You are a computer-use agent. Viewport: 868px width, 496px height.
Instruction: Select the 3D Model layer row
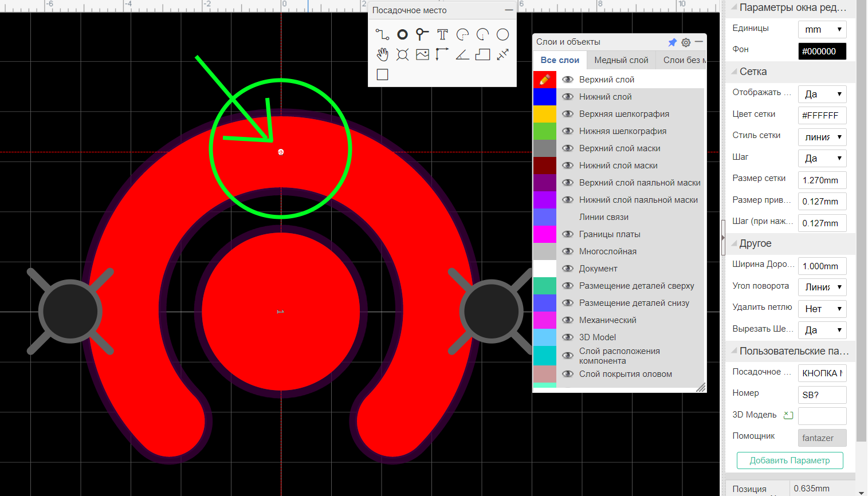pyautogui.click(x=618, y=337)
